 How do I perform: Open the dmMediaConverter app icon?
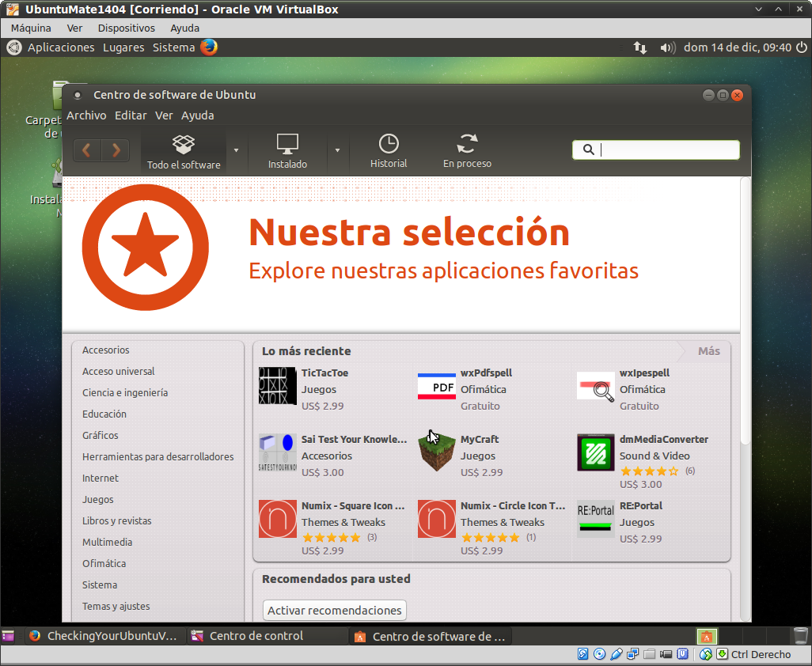(596, 452)
